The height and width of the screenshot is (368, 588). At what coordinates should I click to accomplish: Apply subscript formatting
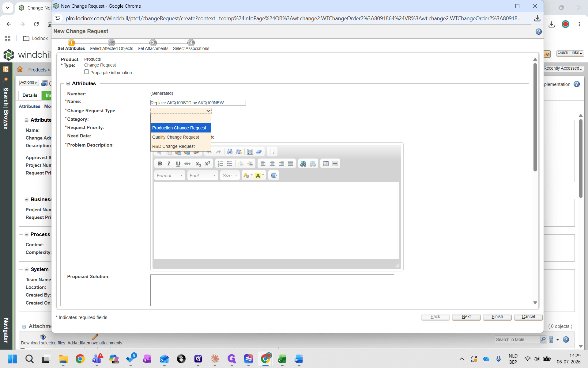tap(198, 163)
